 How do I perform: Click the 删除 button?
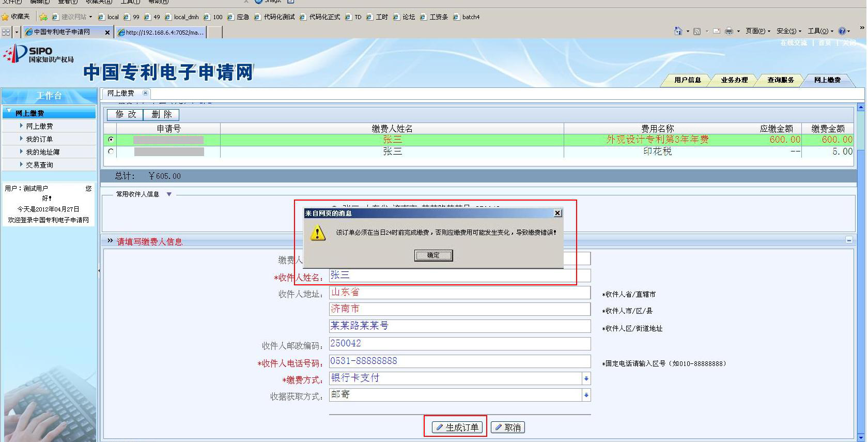coord(161,114)
